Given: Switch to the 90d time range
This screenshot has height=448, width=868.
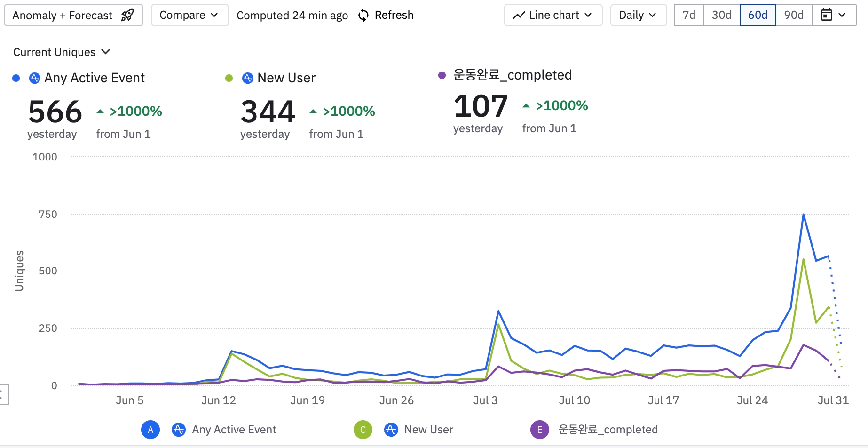Looking at the screenshot, I should [794, 15].
